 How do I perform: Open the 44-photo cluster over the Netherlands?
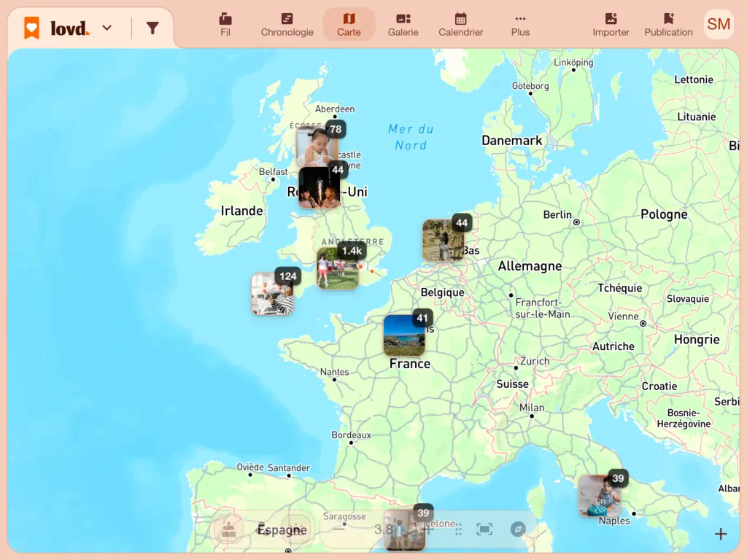click(444, 239)
